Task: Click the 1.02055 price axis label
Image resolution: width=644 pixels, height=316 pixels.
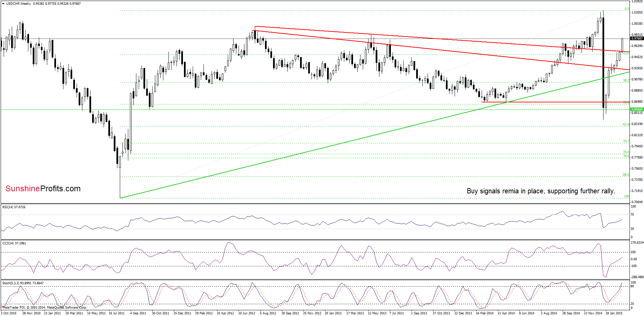Action: click(637, 13)
